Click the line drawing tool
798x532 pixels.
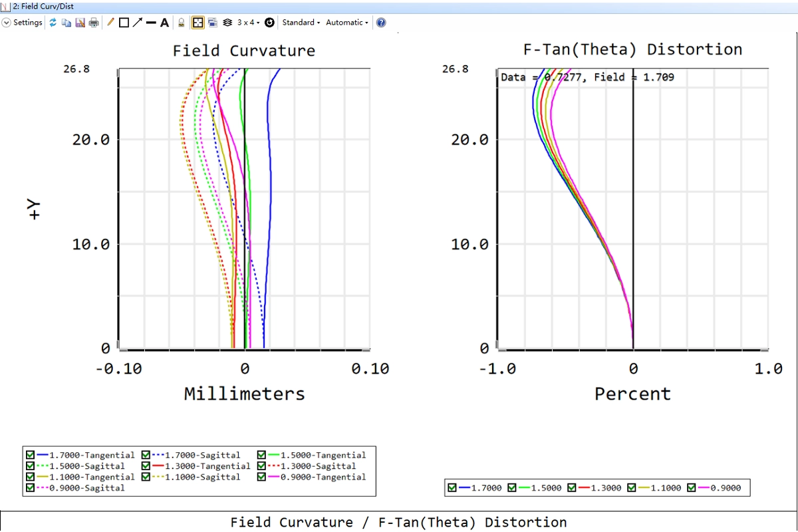151,23
